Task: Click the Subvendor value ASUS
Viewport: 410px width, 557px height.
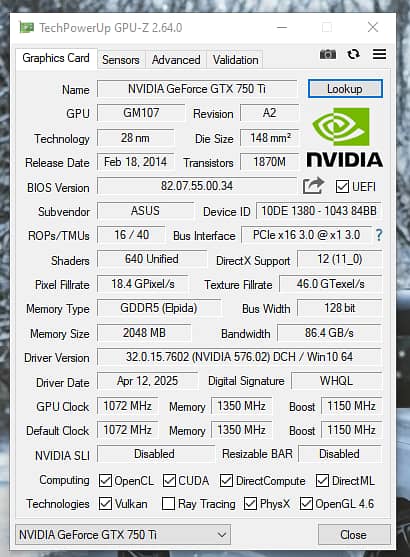Action: (145, 211)
